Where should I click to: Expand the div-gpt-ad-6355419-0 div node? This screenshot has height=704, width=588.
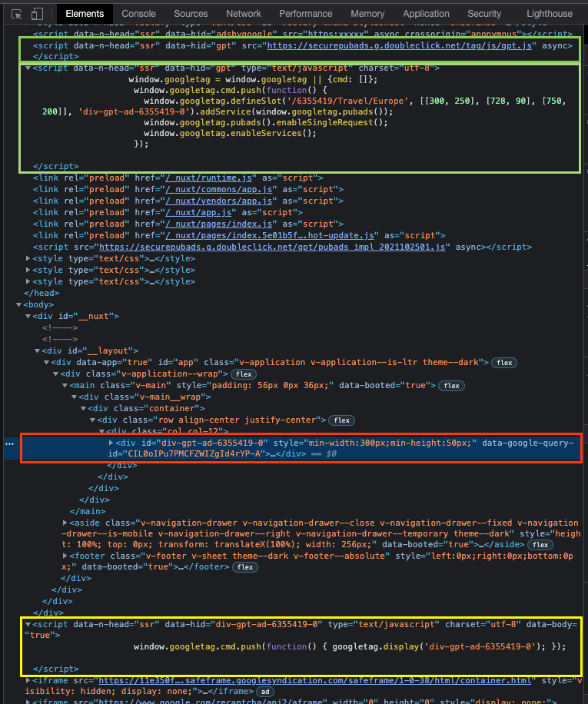point(111,443)
